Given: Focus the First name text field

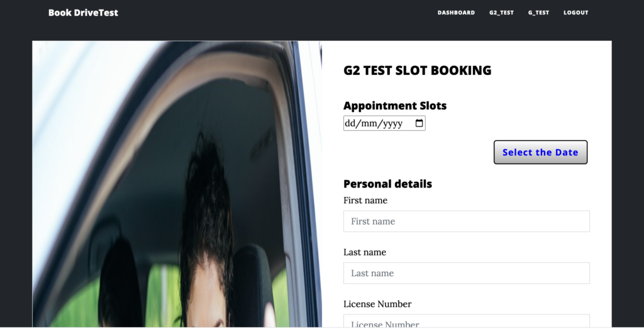Looking at the screenshot, I should (x=467, y=221).
